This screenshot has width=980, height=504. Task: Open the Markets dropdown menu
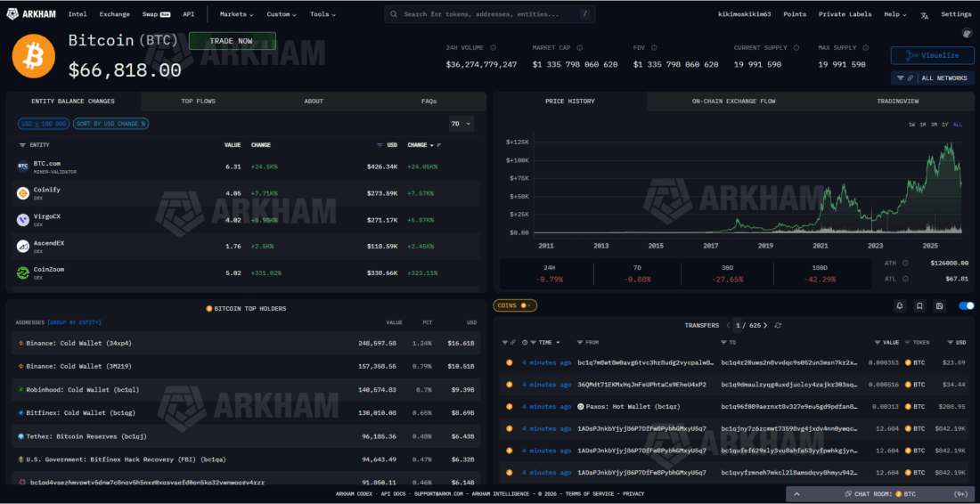click(x=236, y=14)
